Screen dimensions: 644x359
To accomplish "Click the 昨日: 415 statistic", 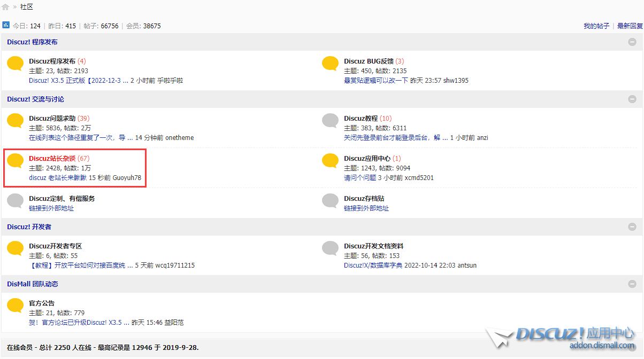I will pos(62,26).
